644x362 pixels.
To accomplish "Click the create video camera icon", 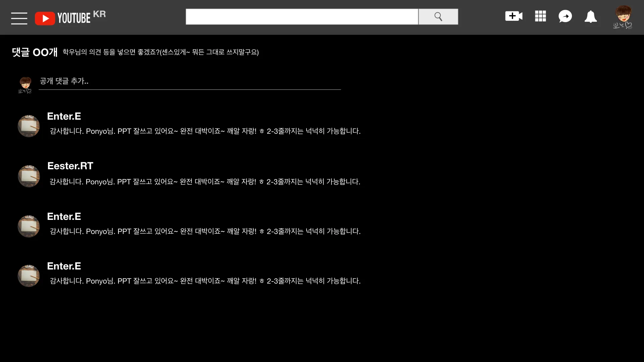I will (514, 16).
